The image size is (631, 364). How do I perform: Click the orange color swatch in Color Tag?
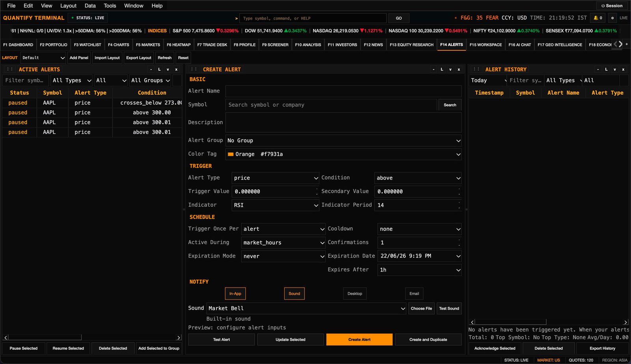pos(231,154)
